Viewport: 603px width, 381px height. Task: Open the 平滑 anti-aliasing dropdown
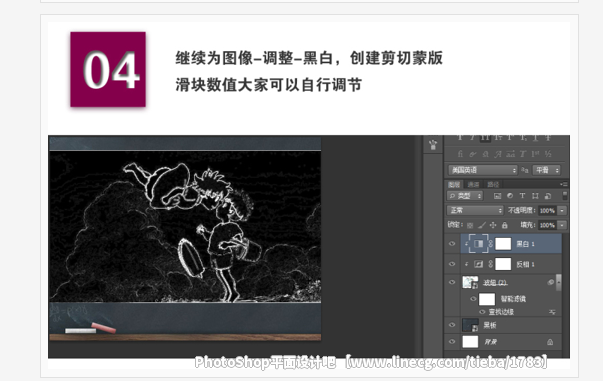(x=546, y=170)
